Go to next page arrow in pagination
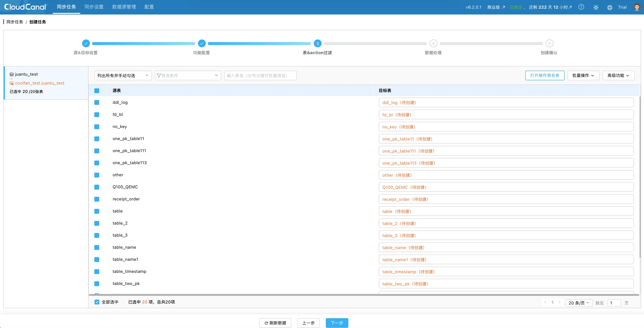This screenshot has width=644, height=328. point(560,302)
